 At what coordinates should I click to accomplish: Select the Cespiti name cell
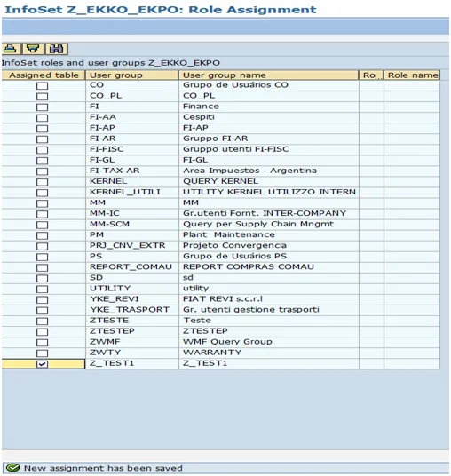[269, 117]
